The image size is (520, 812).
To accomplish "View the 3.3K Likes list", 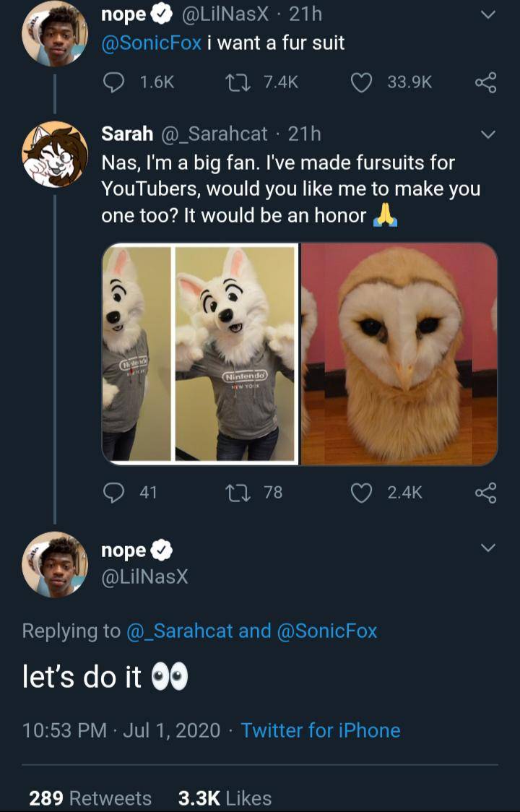I will [x=225, y=798].
